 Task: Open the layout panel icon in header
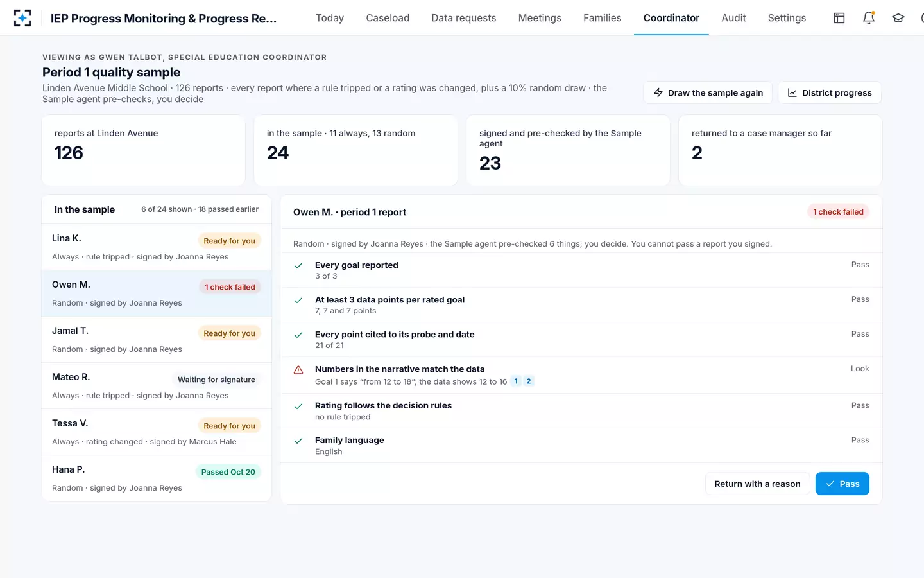pos(839,18)
